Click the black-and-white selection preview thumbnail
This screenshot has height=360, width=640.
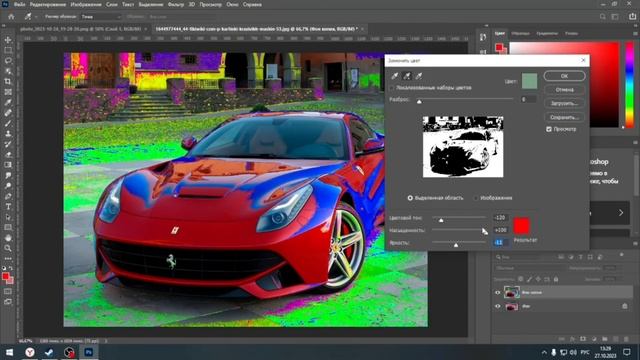pyautogui.click(x=463, y=147)
